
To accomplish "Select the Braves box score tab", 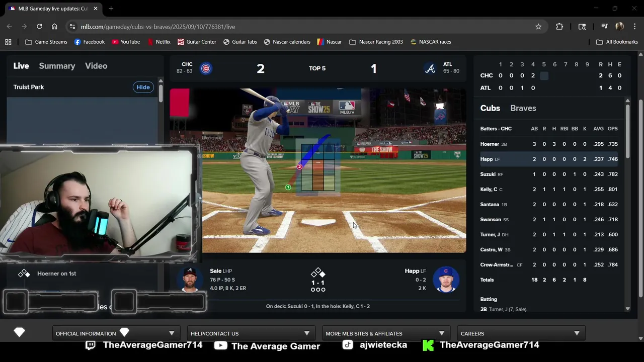I will coord(523,108).
